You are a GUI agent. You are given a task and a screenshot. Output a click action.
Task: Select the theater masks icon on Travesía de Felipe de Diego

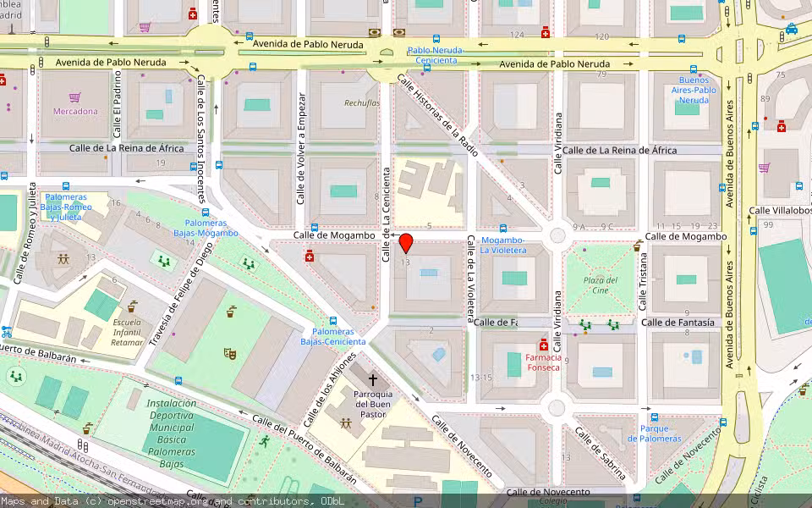(229, 354)
